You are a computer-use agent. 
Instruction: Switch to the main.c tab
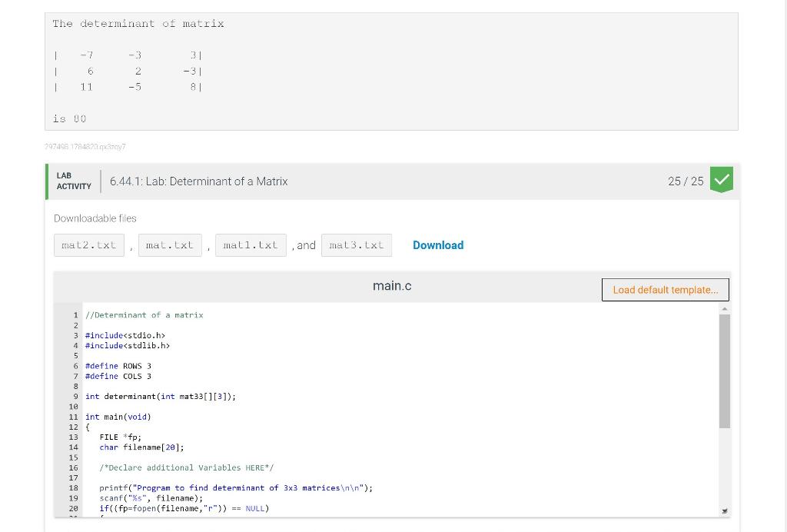tap(392, 285)
